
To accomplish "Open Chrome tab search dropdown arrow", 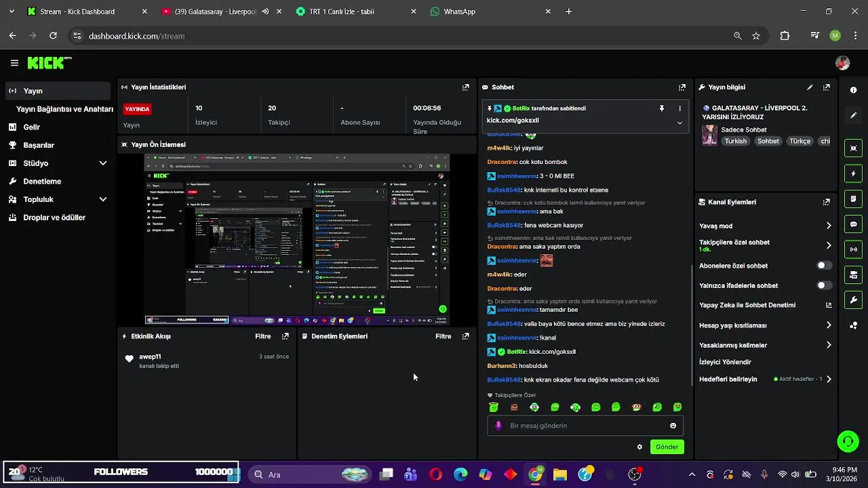I will pyautogui.click(x=12, y=12).
